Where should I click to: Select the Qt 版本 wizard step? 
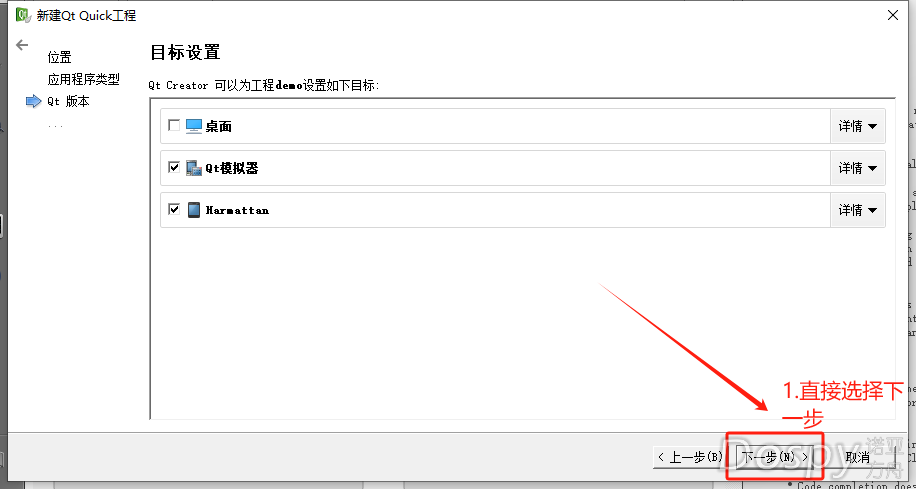(68, 101)
